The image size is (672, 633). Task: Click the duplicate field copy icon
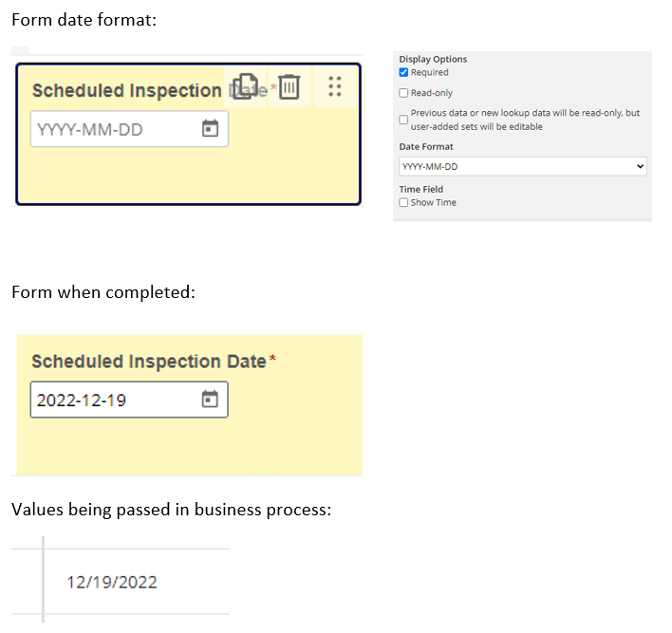[x=245, y=86]
